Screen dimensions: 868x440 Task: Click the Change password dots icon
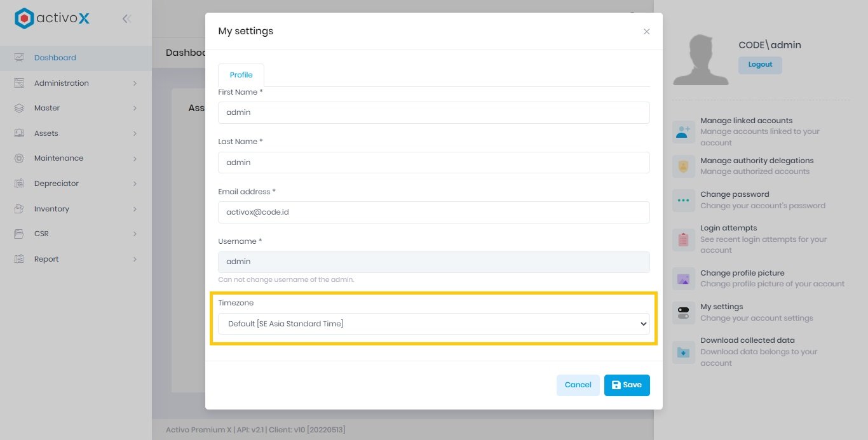(683, 200)
